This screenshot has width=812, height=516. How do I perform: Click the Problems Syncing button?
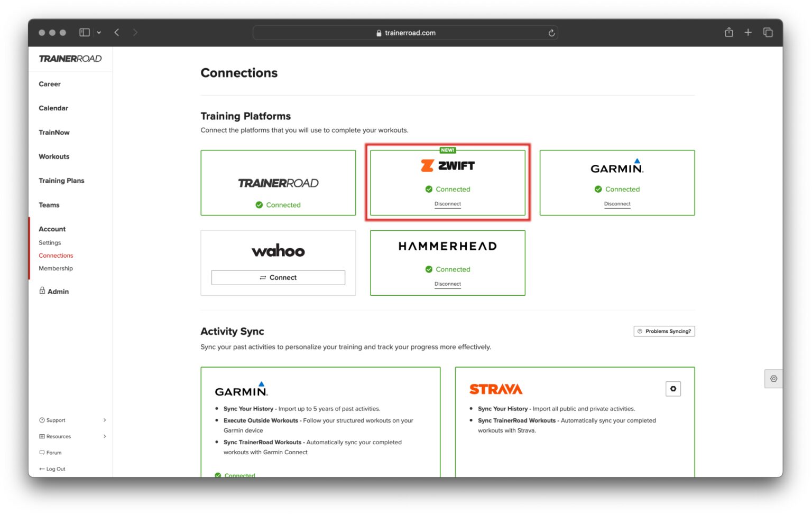(x=664, y=331)
